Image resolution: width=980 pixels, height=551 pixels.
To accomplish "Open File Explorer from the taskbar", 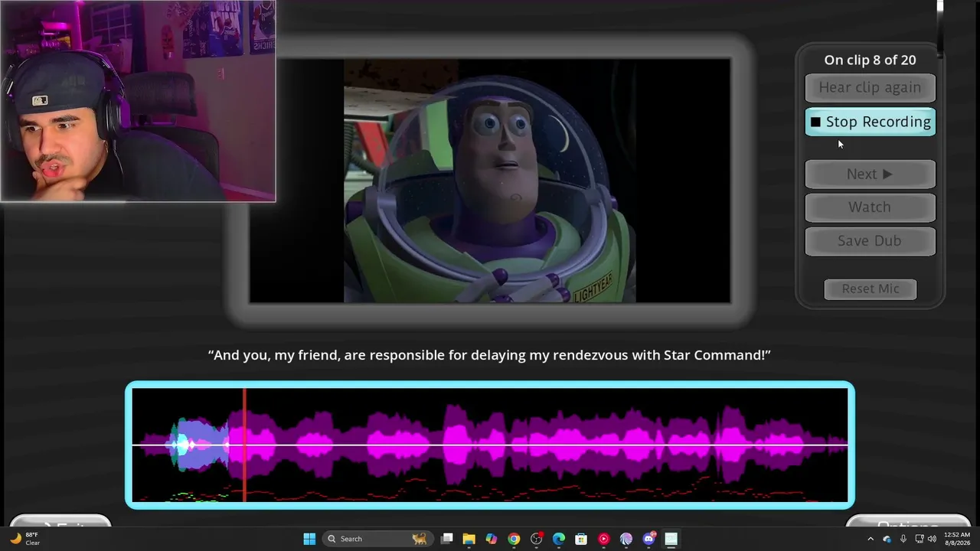I will (x=469, y=539).
